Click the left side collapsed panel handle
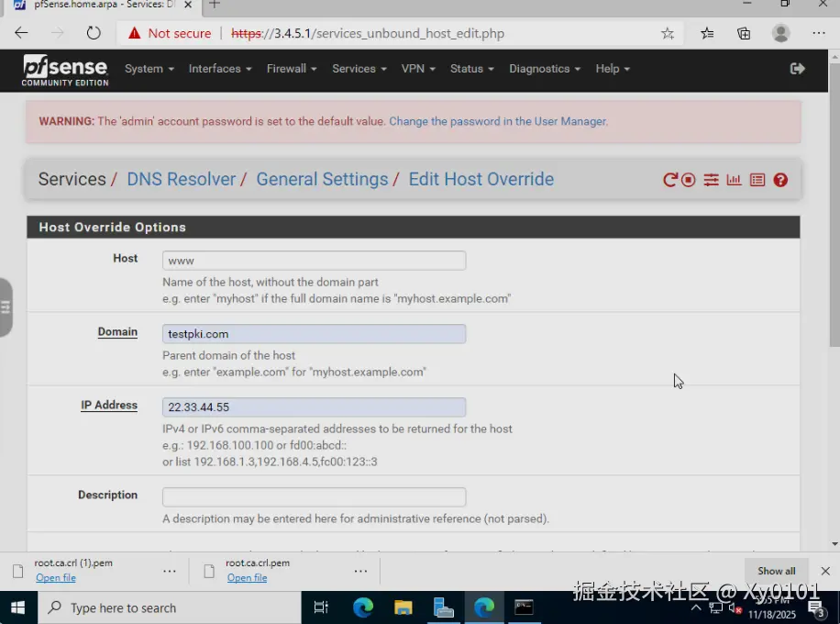The image size is (840, 624). 6,307
